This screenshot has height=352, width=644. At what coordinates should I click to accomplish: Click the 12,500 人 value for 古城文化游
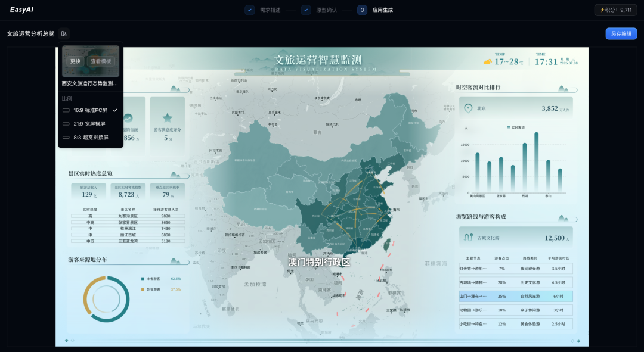point(557,238)
